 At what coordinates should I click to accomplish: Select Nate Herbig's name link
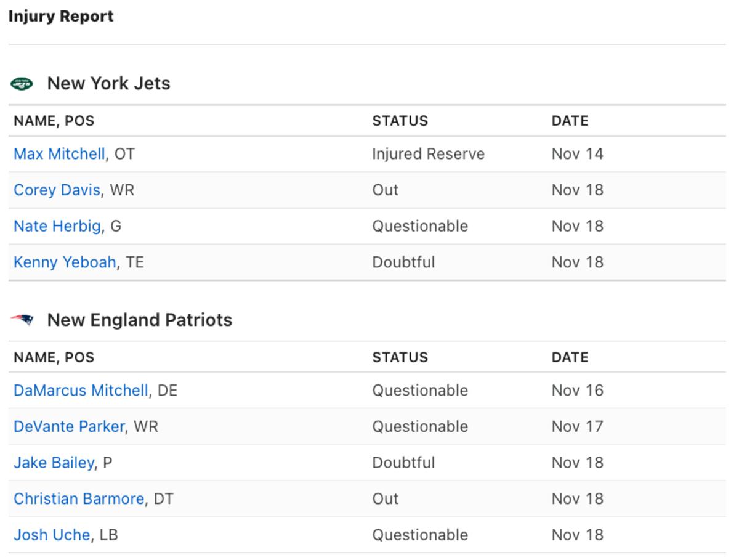point(57,226)
